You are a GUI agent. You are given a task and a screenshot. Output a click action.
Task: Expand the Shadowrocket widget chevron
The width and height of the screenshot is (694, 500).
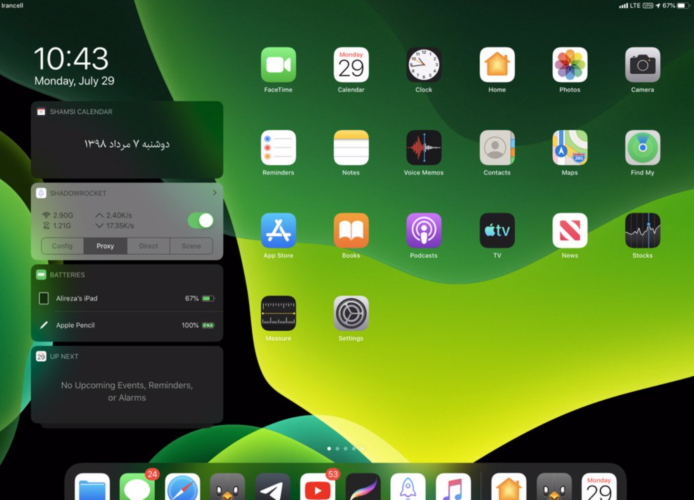coord(214,193)
